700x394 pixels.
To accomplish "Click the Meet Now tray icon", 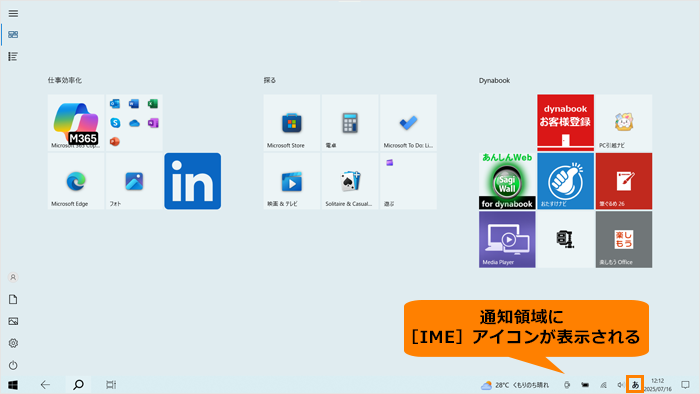I will click(x=567, y=385).
